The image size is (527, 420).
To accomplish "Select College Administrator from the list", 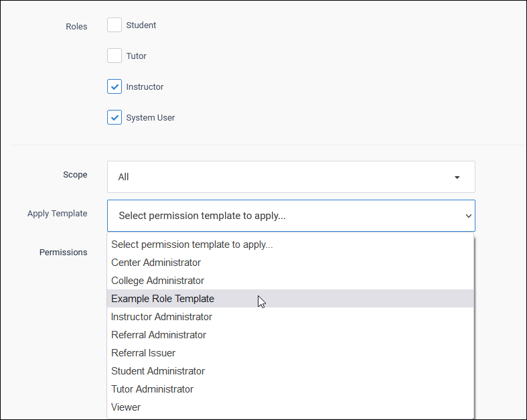I will pyautogui.click(x=157, y=281).
